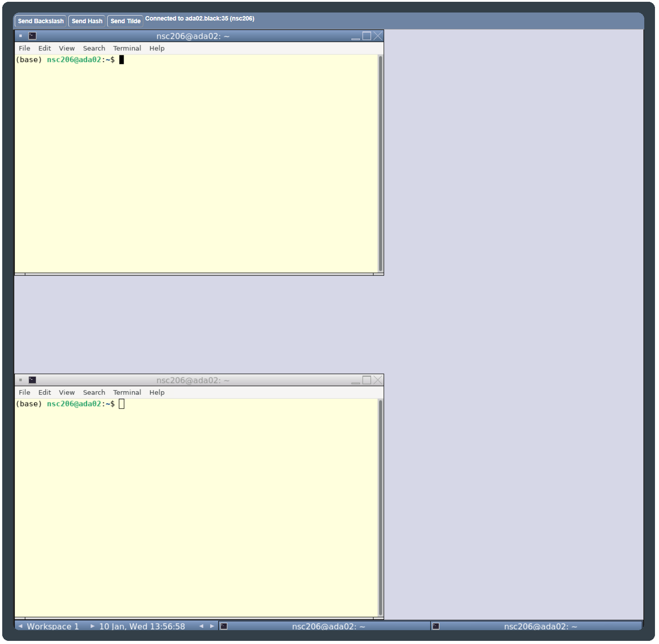Maximize the top terminal window
Screen dimensions: 659x644
[x=367, y=36]
